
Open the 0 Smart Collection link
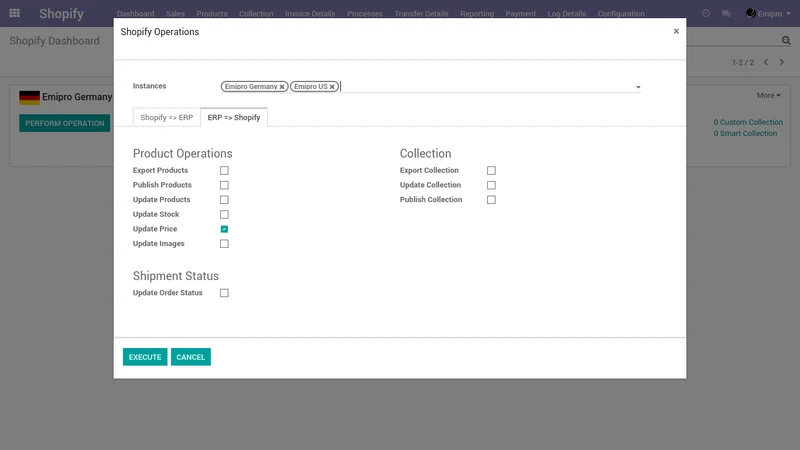(x=745, y=134)
